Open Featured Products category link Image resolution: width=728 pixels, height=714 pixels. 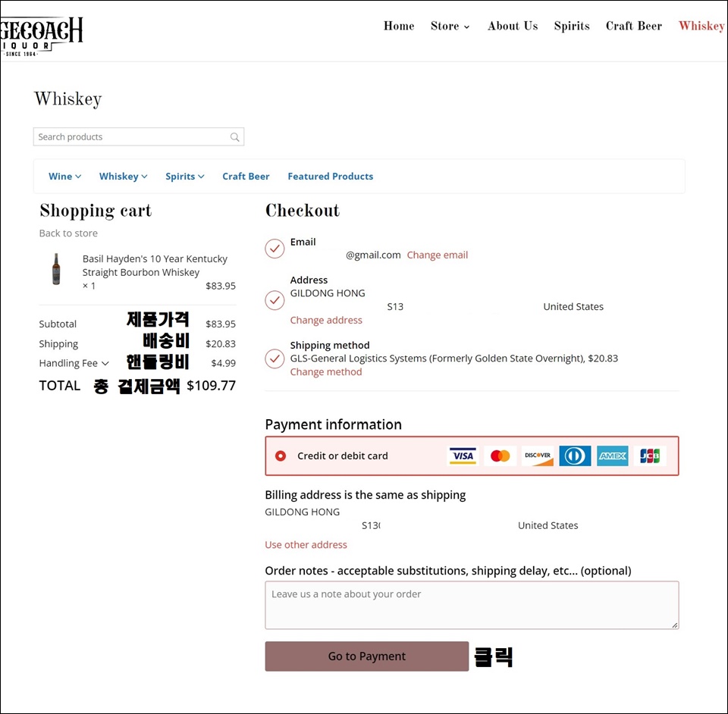330,177
